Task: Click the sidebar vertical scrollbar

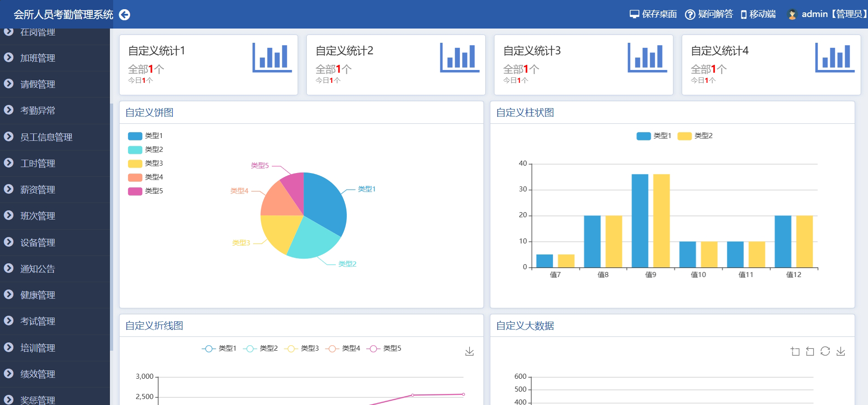Action: 111,227
